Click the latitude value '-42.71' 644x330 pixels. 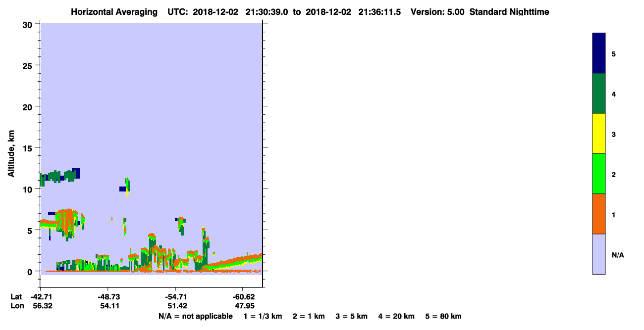coord(41,297)
